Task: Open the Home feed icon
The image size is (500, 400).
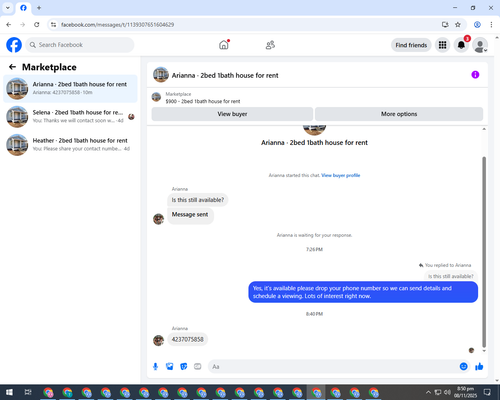Action: click(x=224, y=45)
